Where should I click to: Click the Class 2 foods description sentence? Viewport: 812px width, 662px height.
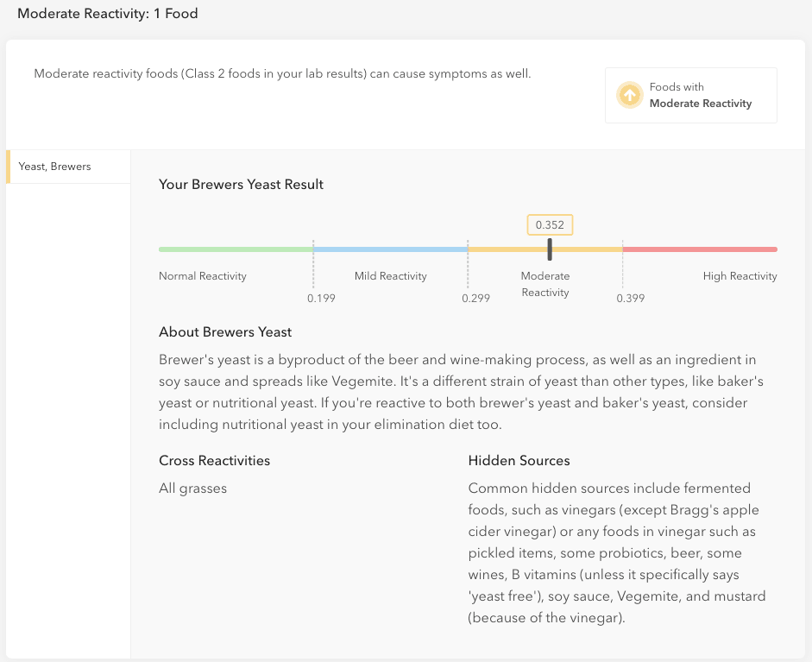pos(282,73)
